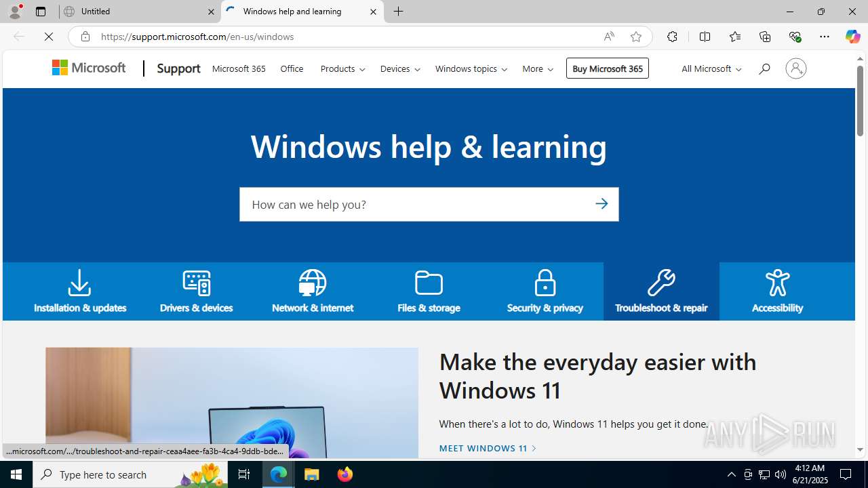Screen dimensions: 868x488
Task: Open the Accessibility category
Action: [777, 291]
